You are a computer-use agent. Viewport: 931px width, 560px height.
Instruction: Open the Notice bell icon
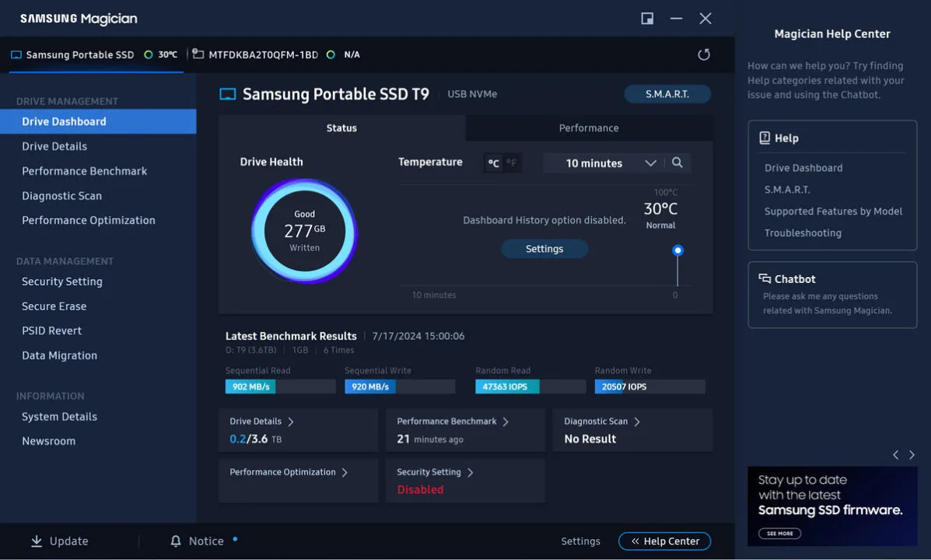point(175,541)
